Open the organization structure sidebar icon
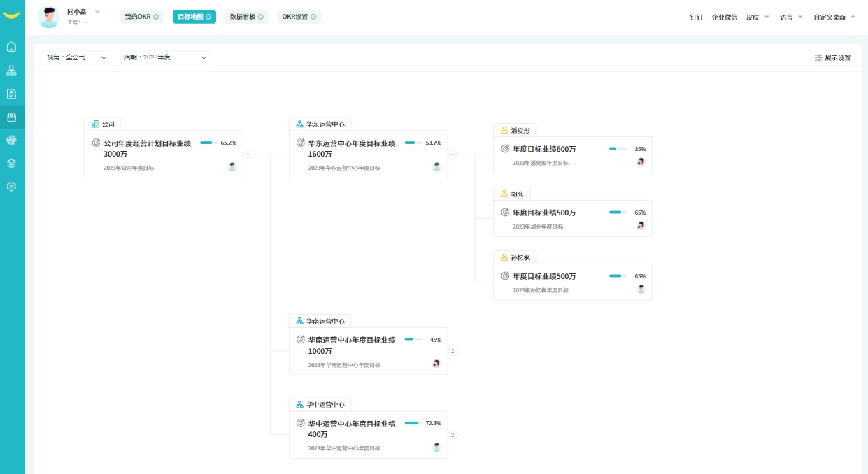 (x=11, y=71)
